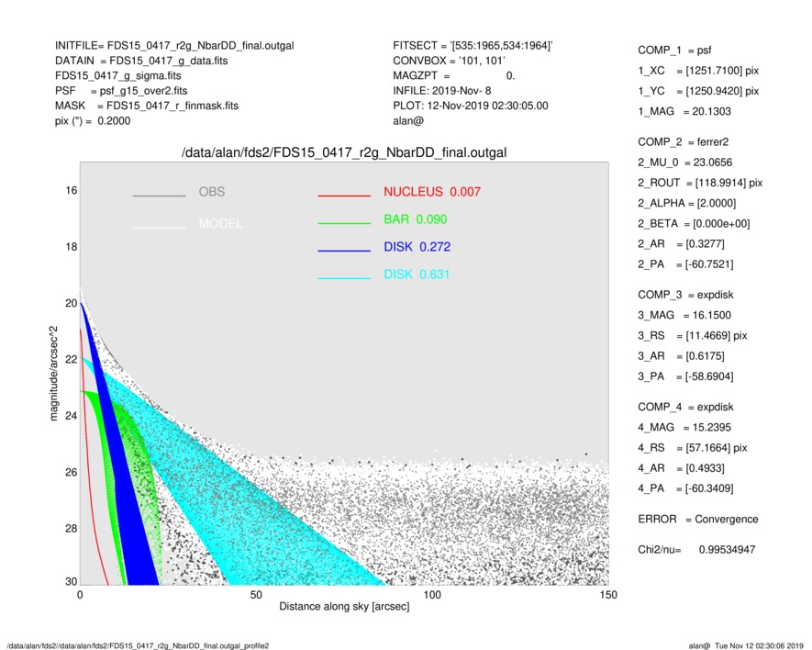Click the plot title file path

344,152
